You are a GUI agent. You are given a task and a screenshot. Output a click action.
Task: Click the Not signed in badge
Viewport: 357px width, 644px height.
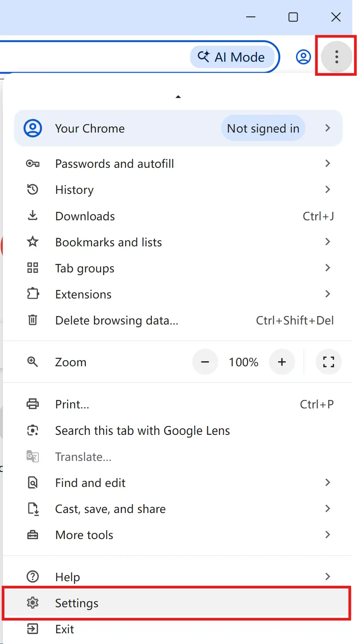tap(263, 128)
